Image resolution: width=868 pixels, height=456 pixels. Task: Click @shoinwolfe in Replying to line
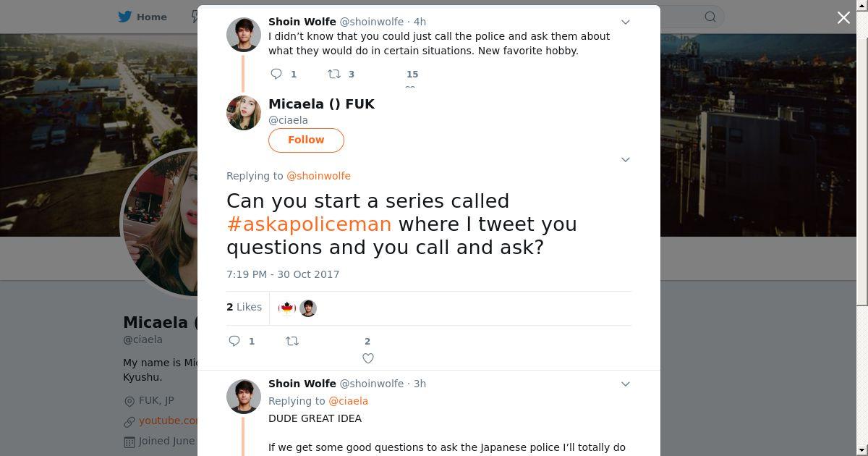(x=318, y=176)
